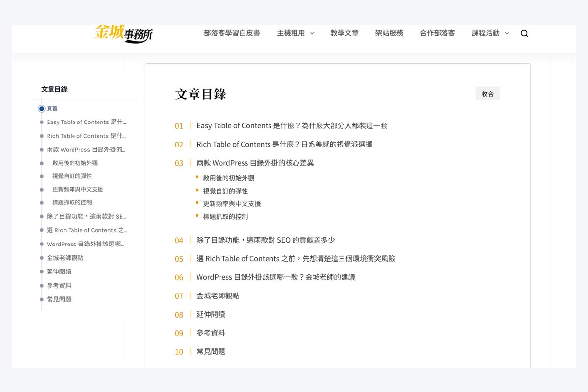Open main sub-entry 視覺自訂的彈性
This screenshot has height=392, width=588.
225,191
